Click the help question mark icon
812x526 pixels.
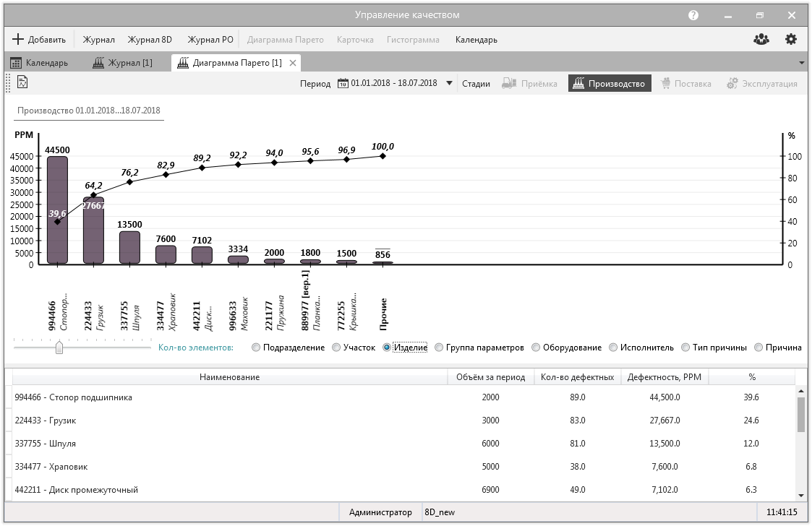tap(693, 15)
